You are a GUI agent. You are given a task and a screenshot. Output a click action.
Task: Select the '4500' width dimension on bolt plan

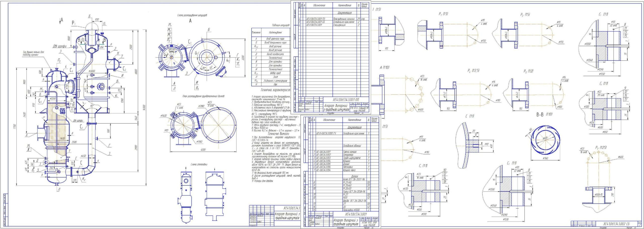click(x=203, y=150)
